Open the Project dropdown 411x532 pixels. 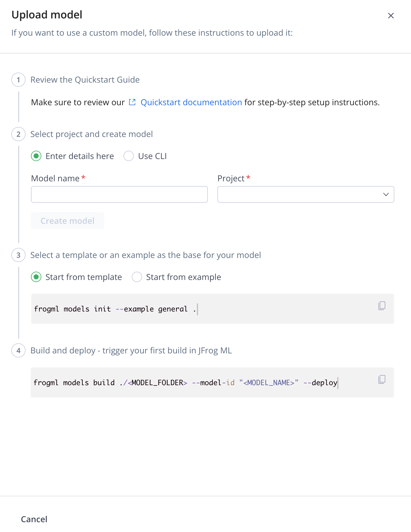306,194
